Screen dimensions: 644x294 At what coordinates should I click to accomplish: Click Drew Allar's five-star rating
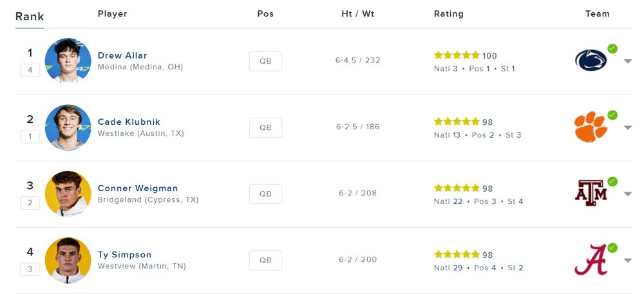457,55
